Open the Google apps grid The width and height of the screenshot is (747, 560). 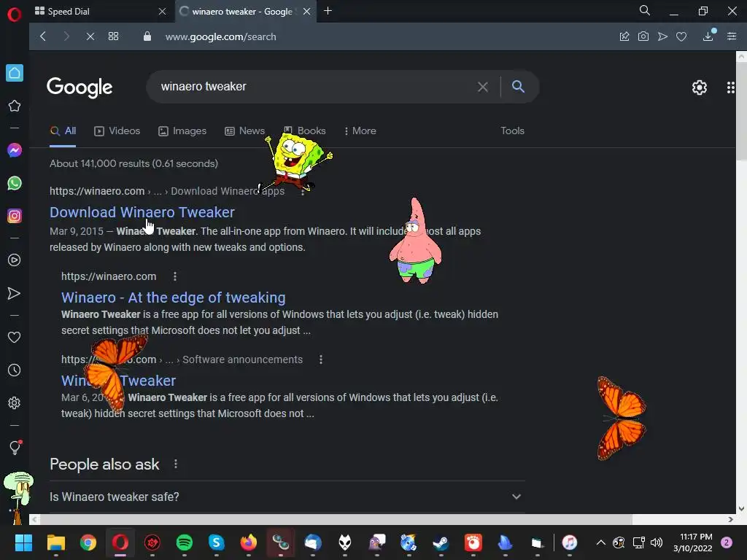coord(731,87)
